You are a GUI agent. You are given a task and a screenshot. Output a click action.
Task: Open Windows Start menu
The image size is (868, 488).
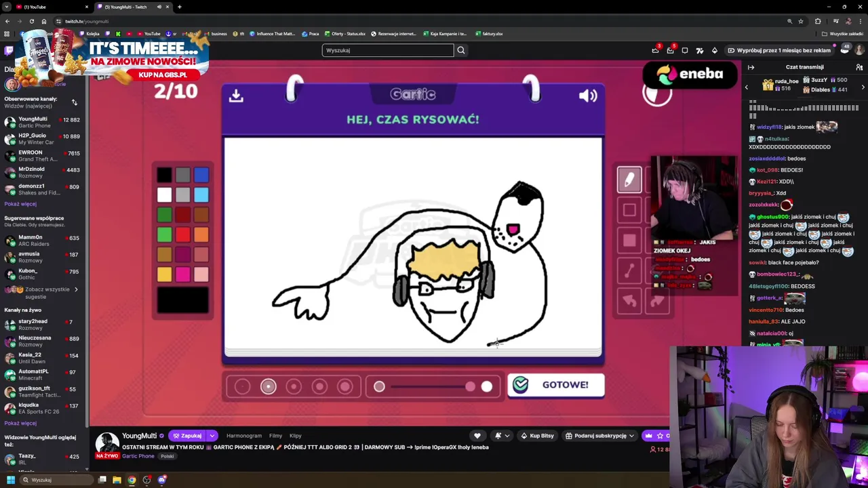tap(10, 480)
